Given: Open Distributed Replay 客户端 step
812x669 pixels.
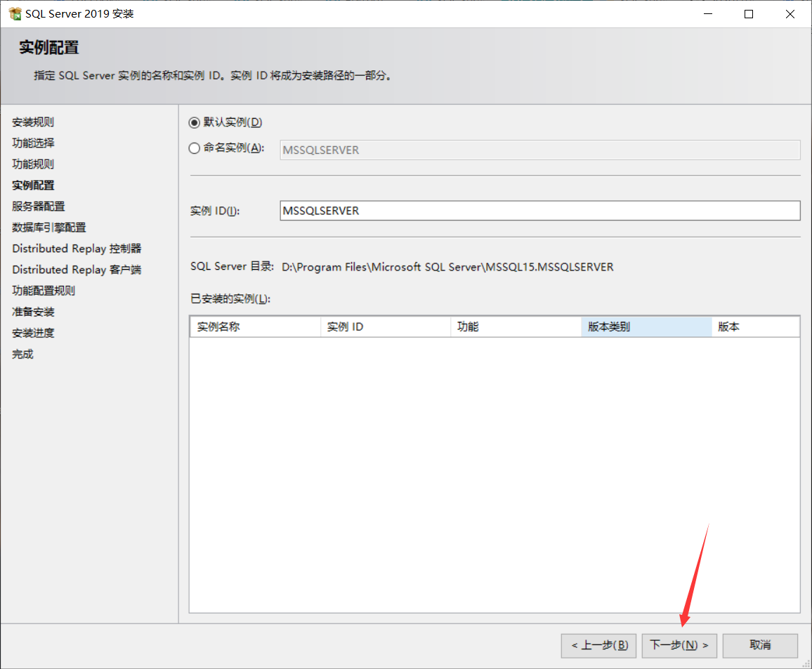Looking at the screenshot, I should tap(77, 269).
